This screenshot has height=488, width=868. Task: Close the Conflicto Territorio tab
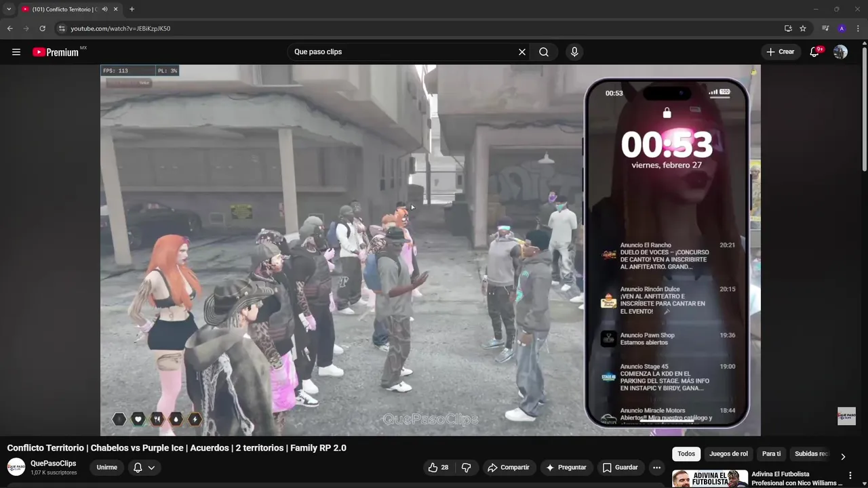click(x=115, y=9)
